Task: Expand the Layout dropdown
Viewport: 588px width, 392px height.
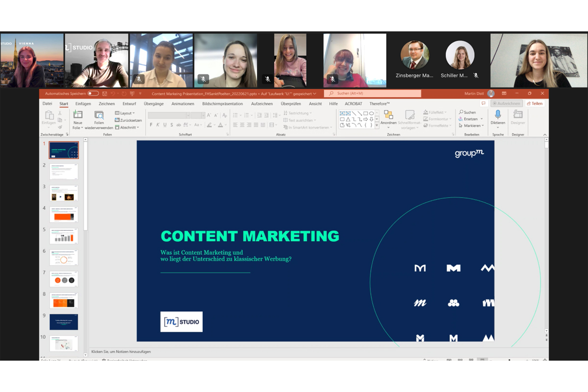Action: [x=126, y=113]
